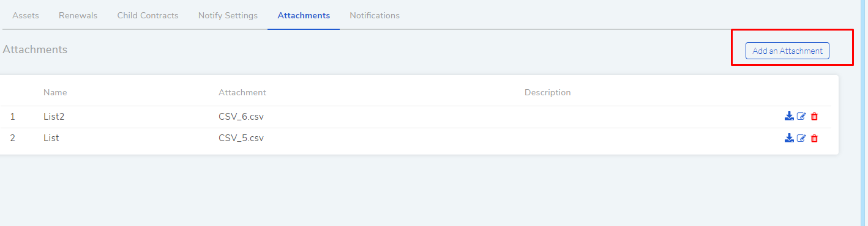Delete the List2 attachment
The image size is (868, 226).
point(814,116)
